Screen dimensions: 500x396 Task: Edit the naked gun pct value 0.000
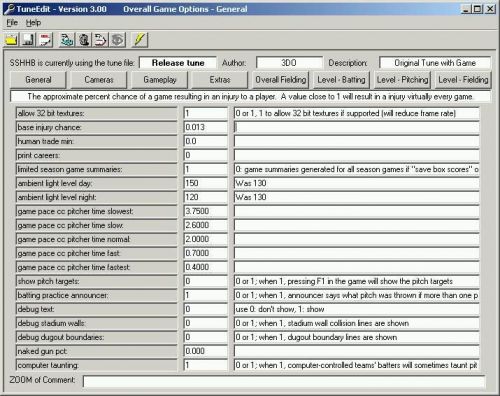coord(205,351)
